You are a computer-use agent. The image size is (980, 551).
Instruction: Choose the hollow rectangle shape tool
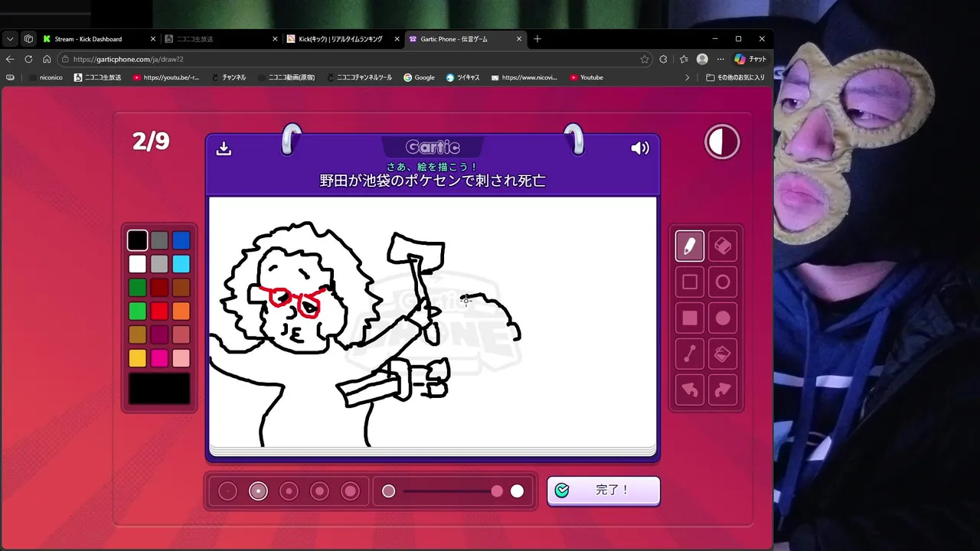point(690,282)
